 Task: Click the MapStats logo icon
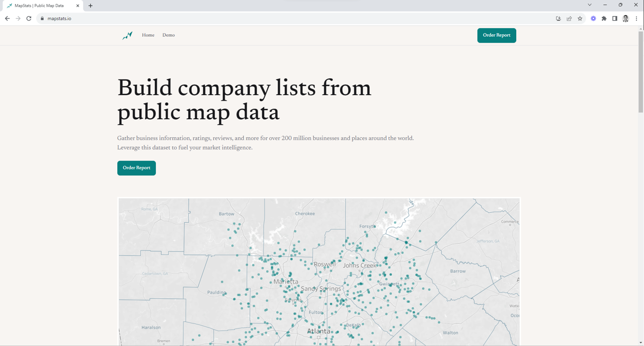click(x=127, y=35)
